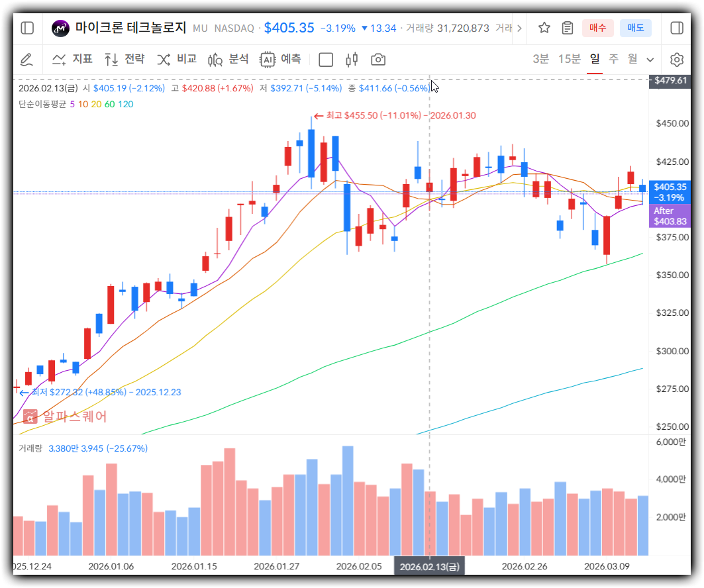Open the AI 예측 forecast tool
Image resolution: width=704 pixels, height=588 pixels.
[280, 60]
